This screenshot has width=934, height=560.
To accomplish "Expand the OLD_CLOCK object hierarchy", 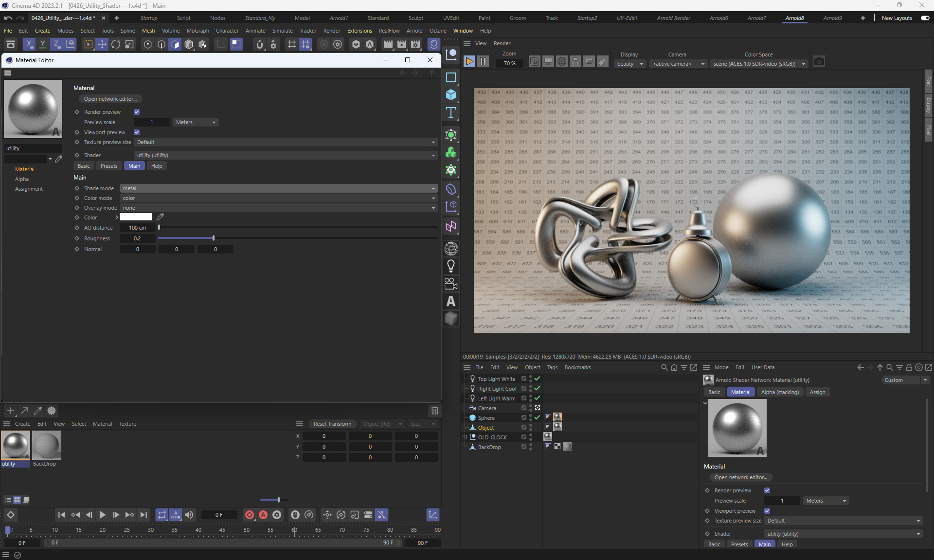I will 465,437.
